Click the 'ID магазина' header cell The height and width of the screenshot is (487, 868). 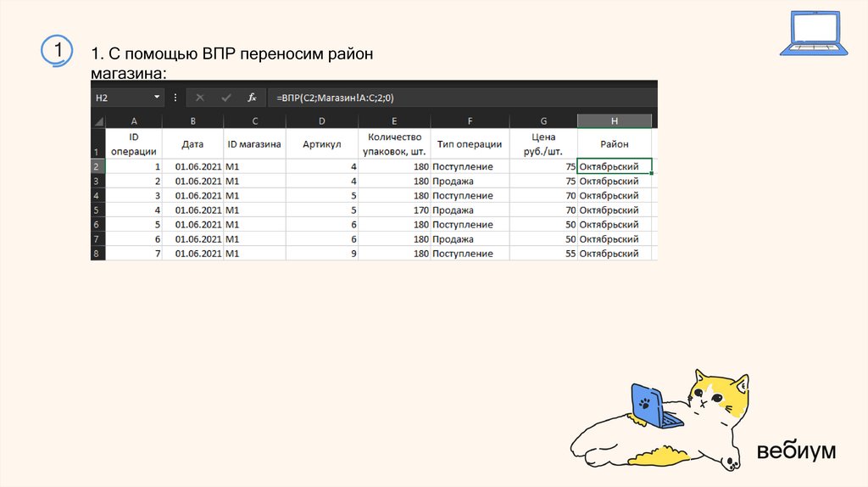coord(254,144)
